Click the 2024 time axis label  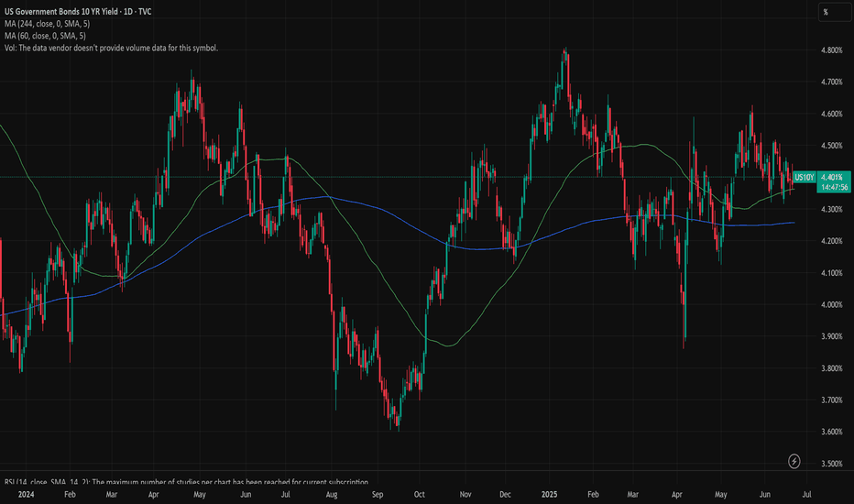pyautogui.click(x=26, y=494)
